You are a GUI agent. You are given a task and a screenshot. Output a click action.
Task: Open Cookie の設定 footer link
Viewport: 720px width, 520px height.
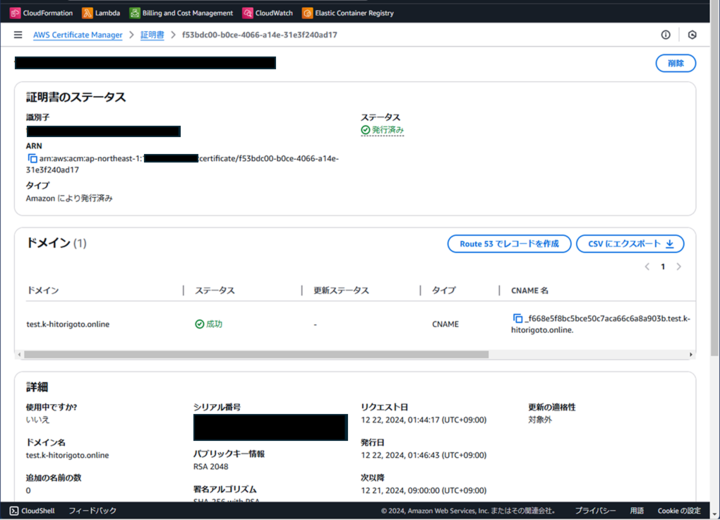tap(679, 511)
